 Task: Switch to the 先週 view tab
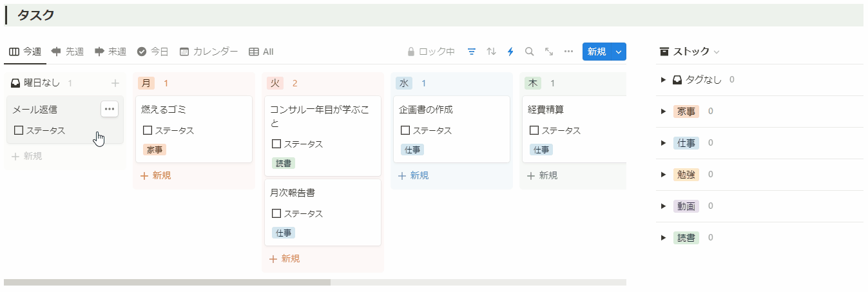point(68,52)
